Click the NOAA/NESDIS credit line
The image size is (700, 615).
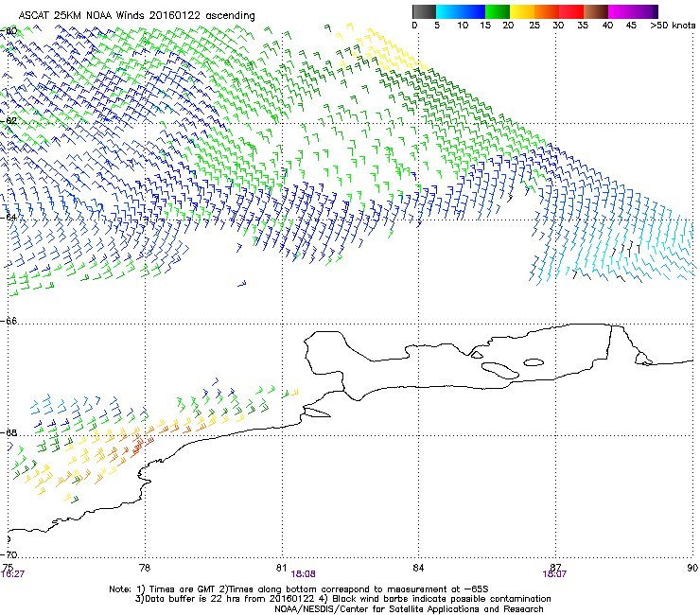pos(409,609)
